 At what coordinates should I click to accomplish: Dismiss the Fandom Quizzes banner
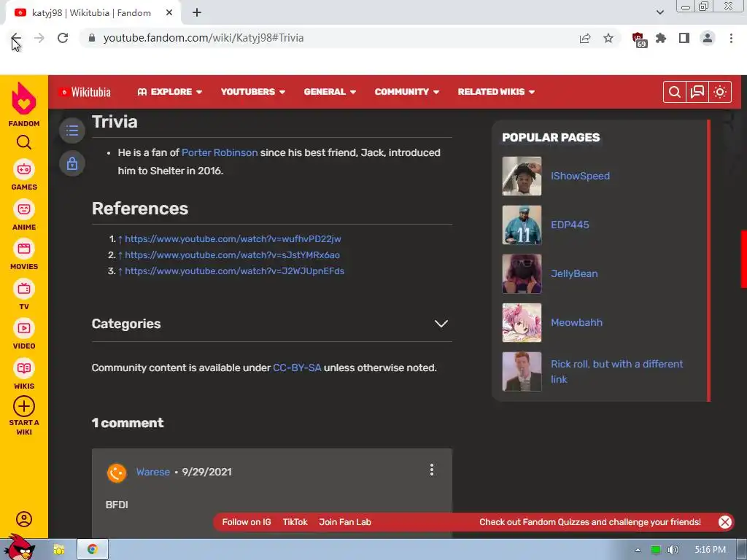(x=725, y=522)
